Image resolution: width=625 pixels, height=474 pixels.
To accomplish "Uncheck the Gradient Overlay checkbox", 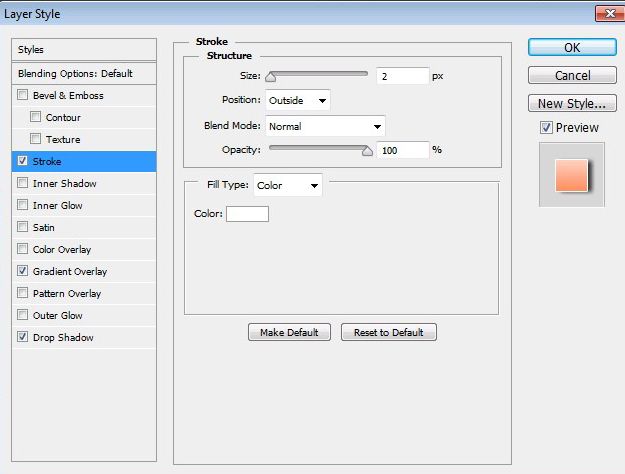I will (23, 272).
